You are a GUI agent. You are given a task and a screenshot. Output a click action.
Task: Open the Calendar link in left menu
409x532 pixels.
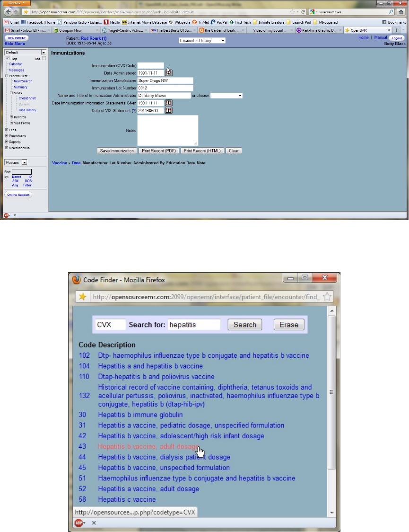pyautogui.click(x=16, y=64)
